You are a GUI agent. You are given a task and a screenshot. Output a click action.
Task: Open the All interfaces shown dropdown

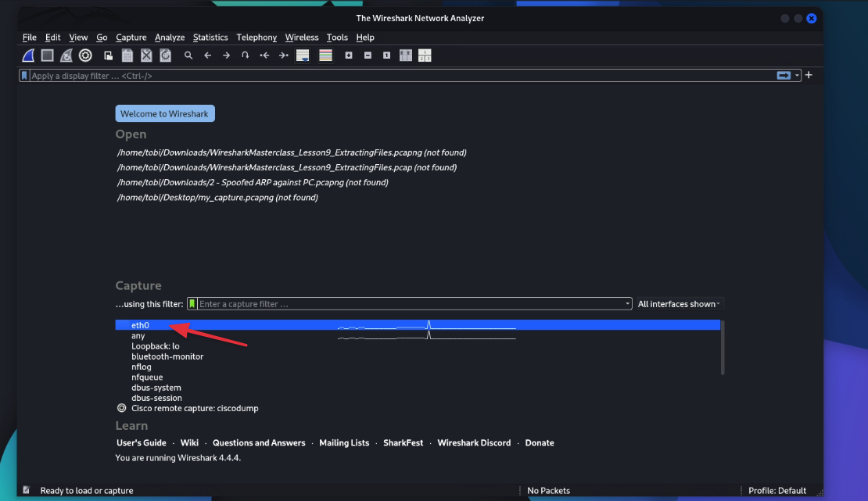tap(679, 304)
